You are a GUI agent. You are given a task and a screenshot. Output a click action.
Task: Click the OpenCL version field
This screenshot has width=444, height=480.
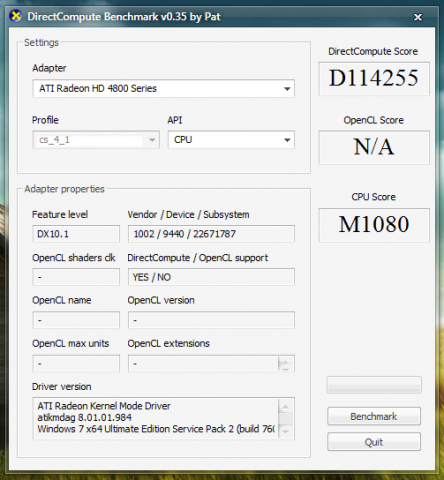(211, 320)
